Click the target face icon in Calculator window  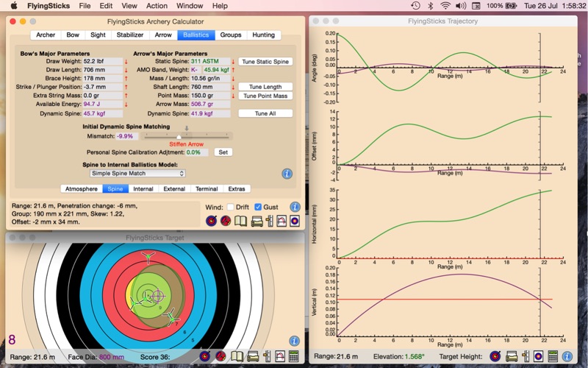coord(295,221)
